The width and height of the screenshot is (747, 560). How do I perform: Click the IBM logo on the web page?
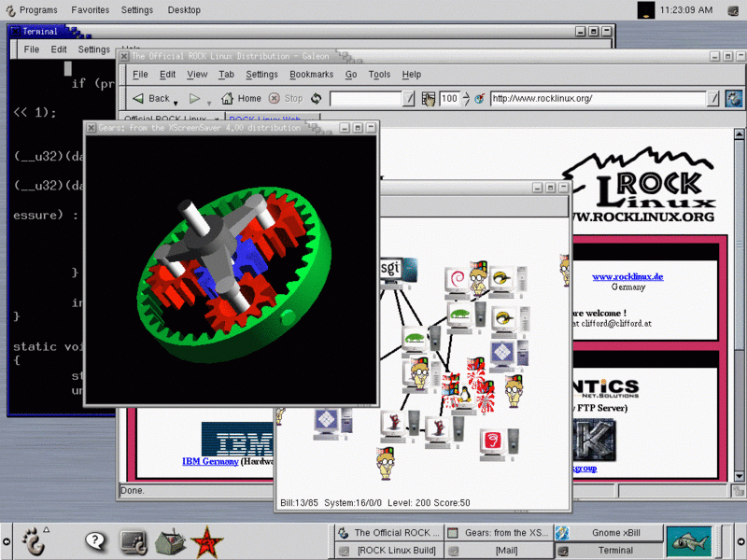(x=237, y=439)
